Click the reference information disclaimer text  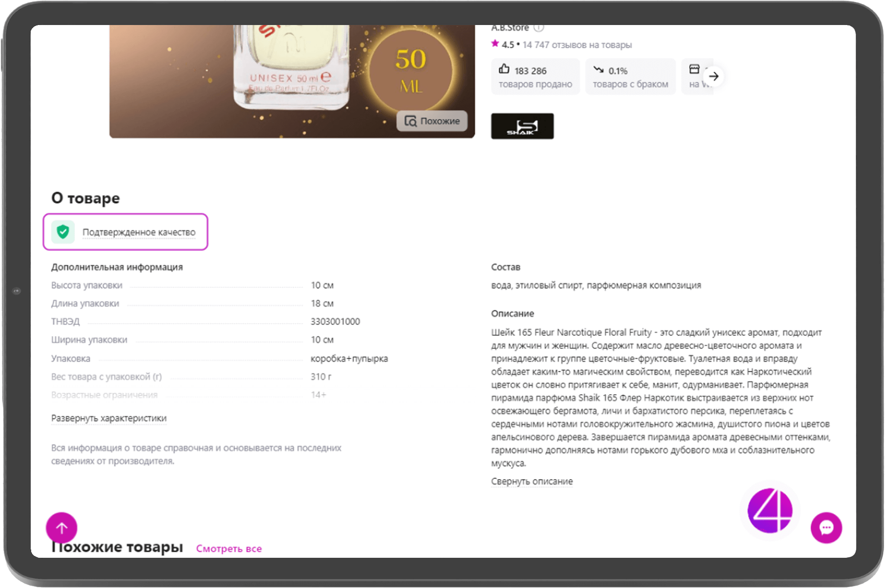[196, 454]
